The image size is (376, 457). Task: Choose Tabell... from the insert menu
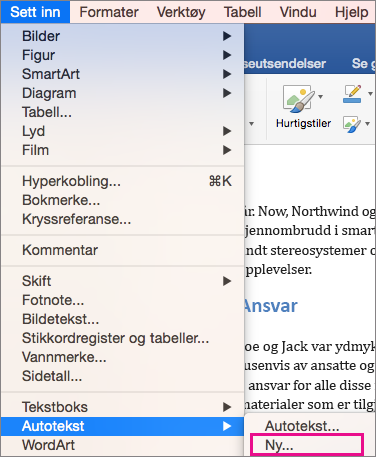[x=122, y=112]
